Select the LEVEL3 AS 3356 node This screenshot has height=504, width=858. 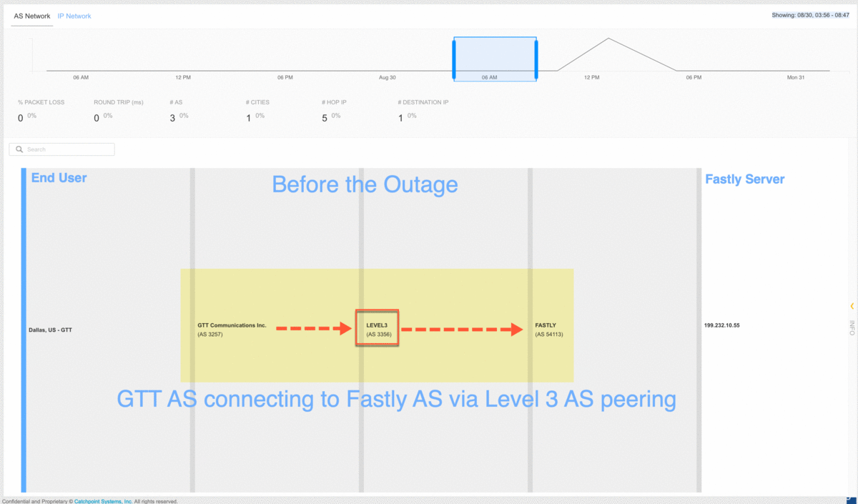(377, 329)
